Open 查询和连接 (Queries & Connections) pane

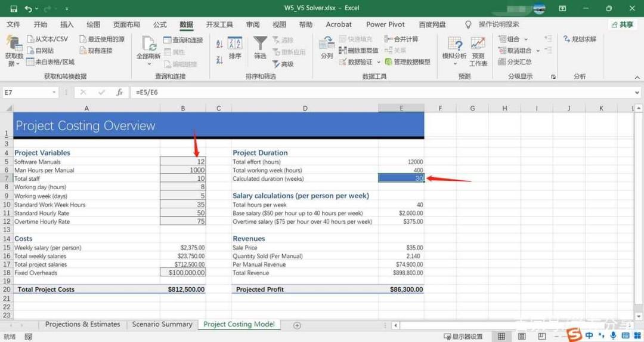183,40
